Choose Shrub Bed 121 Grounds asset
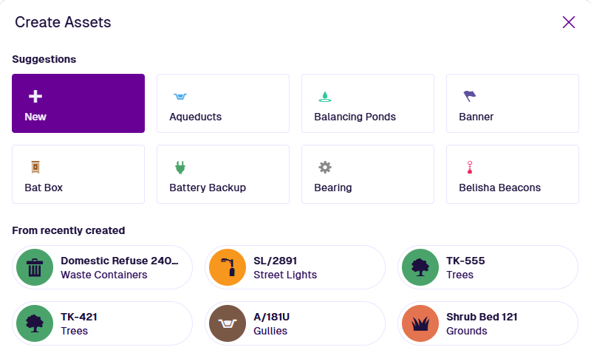The image size is (591, 364). click(x=502, y=323)
